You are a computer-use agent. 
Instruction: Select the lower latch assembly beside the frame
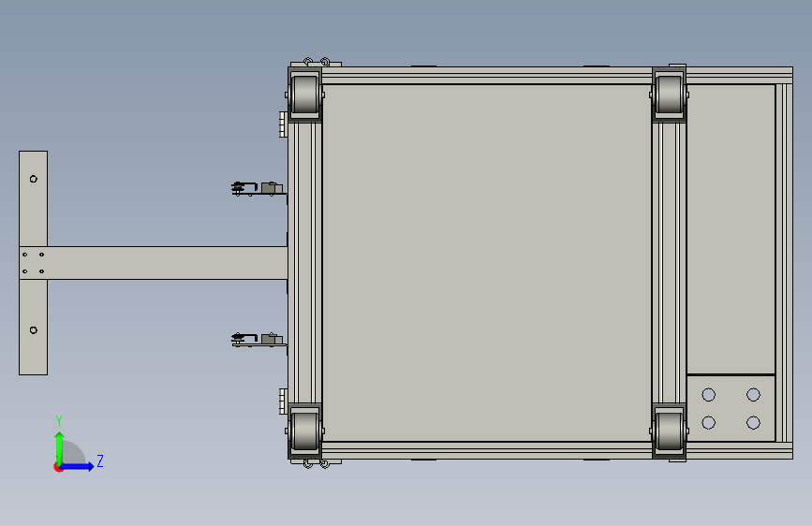pyautogui.click(x=258, y=340)
